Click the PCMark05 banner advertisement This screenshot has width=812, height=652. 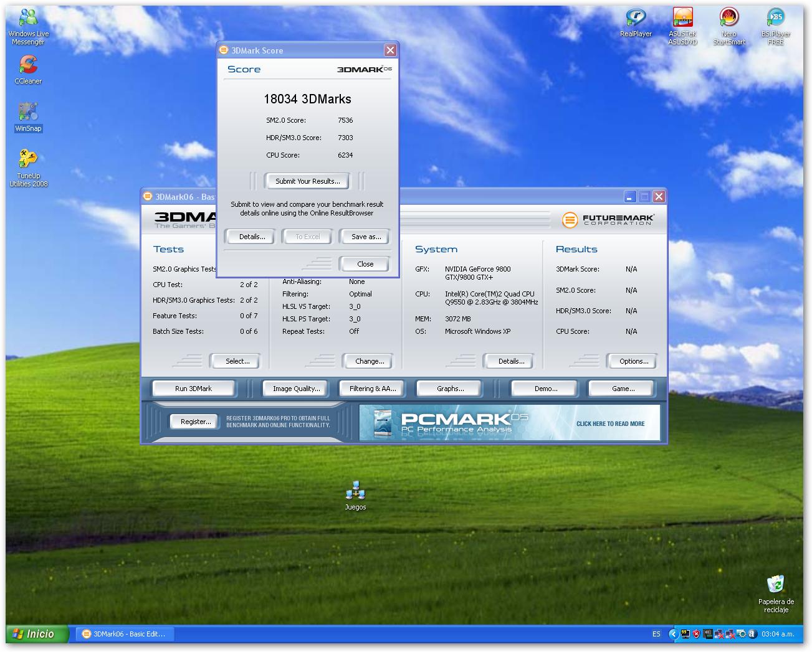(x=509, y=423)
